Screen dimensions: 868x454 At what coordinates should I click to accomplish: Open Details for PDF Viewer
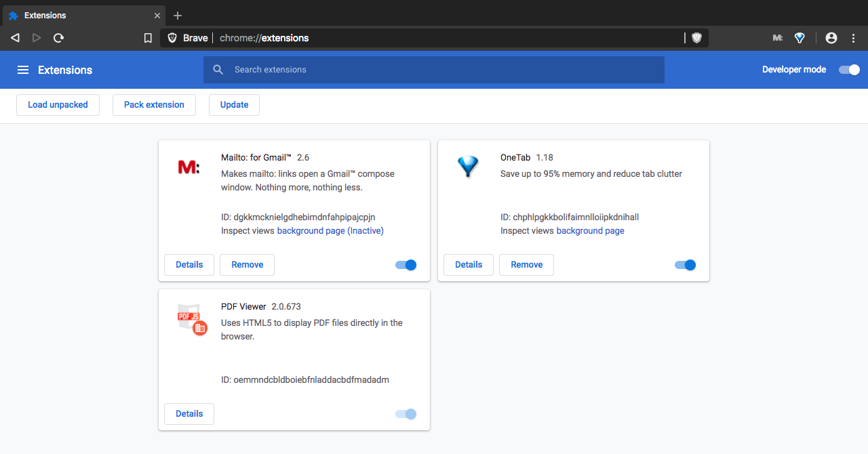pos(189,414)
